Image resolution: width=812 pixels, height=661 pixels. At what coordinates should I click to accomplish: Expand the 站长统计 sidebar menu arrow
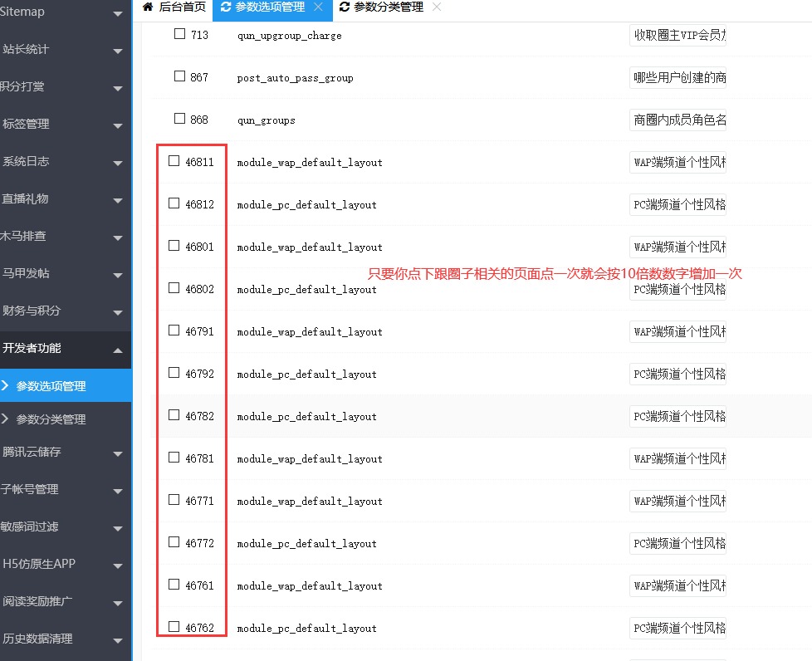point(117,51)
